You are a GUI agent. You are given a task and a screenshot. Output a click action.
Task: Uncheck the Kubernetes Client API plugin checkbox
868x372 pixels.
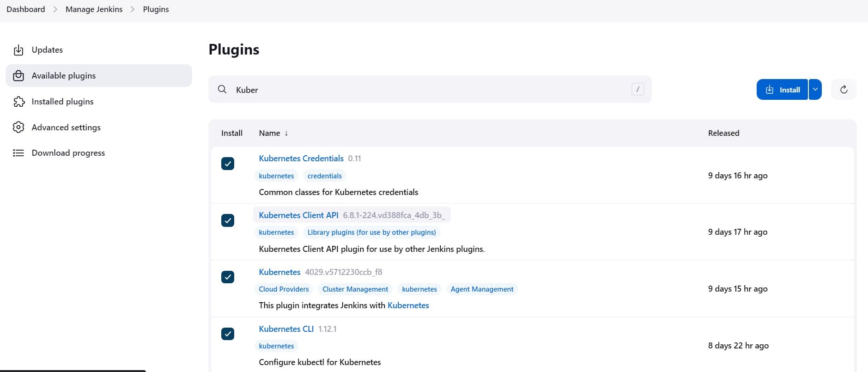(x=228, y=220)
